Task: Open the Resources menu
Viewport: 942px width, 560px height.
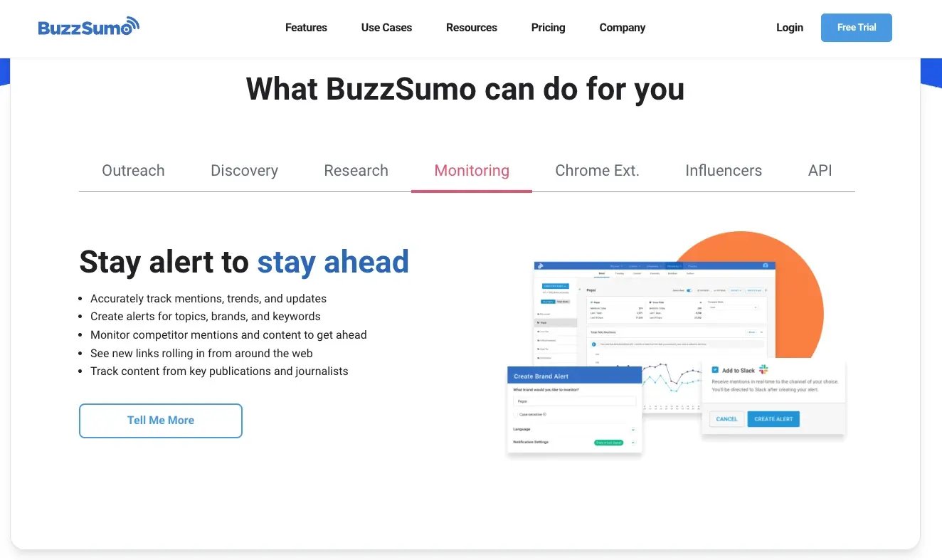Action: [472, 28]
